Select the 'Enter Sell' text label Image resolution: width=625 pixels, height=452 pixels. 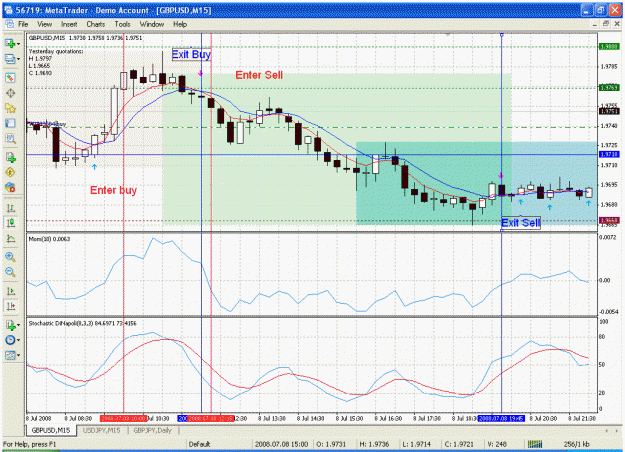click(x=259, y=75)
